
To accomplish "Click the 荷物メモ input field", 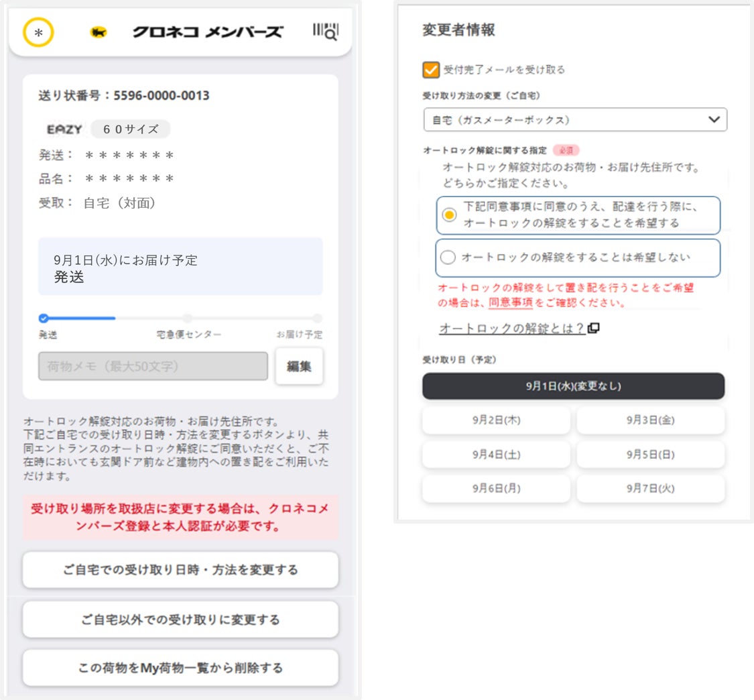I will [x=153, y=366].
